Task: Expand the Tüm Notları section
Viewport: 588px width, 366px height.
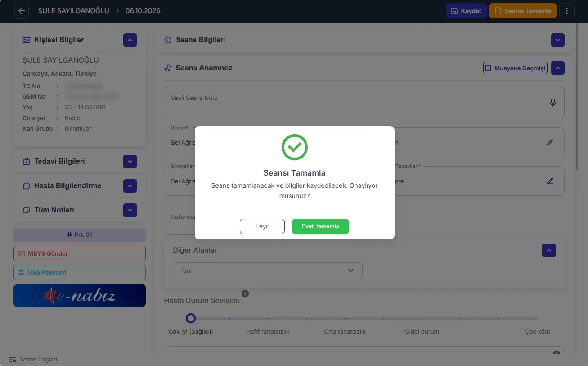Action: point(130,210)
